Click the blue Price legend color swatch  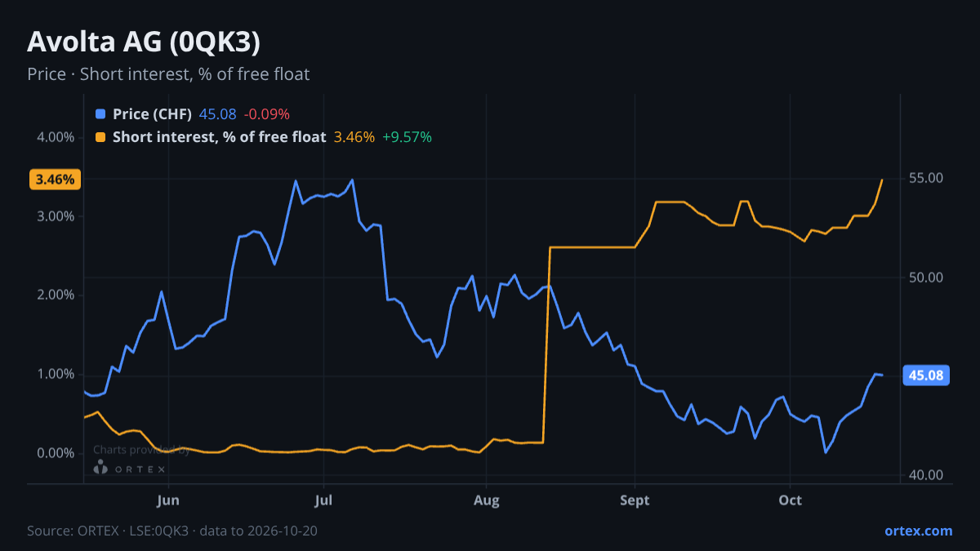click(x=100, y=114)
